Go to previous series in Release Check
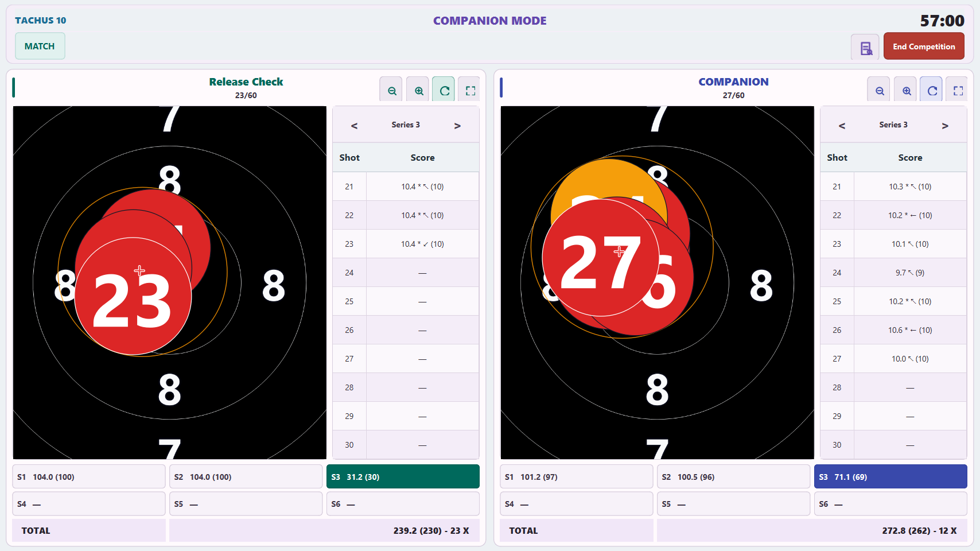 point(354,125)
